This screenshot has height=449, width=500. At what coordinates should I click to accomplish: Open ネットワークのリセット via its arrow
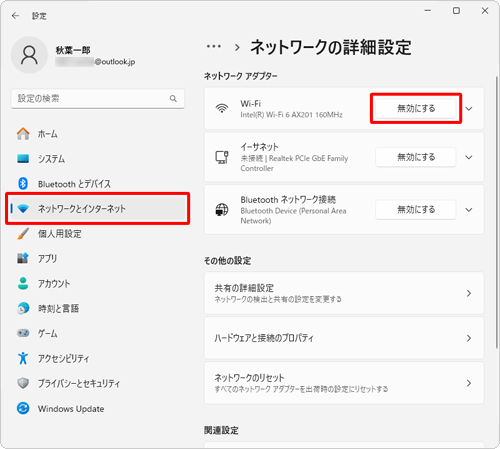(469, 383)
